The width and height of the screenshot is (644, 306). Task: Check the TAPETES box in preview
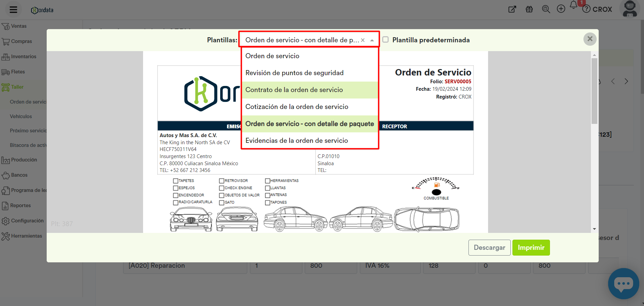pos(176,181)
